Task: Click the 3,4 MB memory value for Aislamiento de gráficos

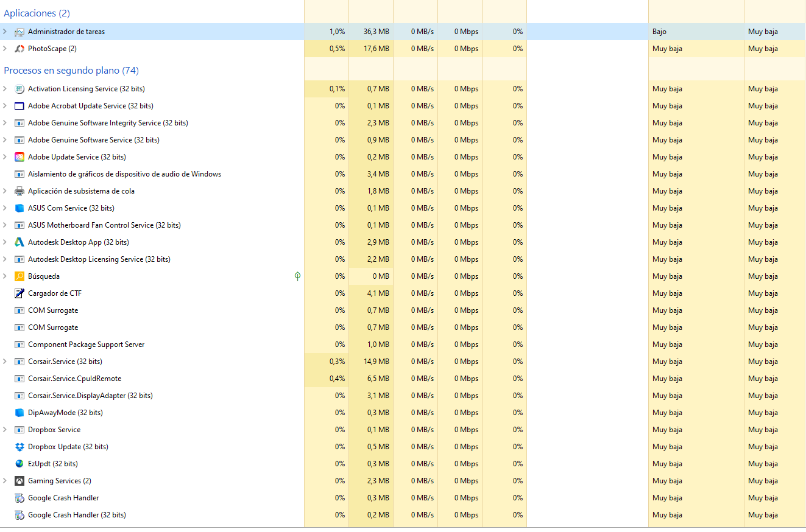Action: (x=378, y=174)
